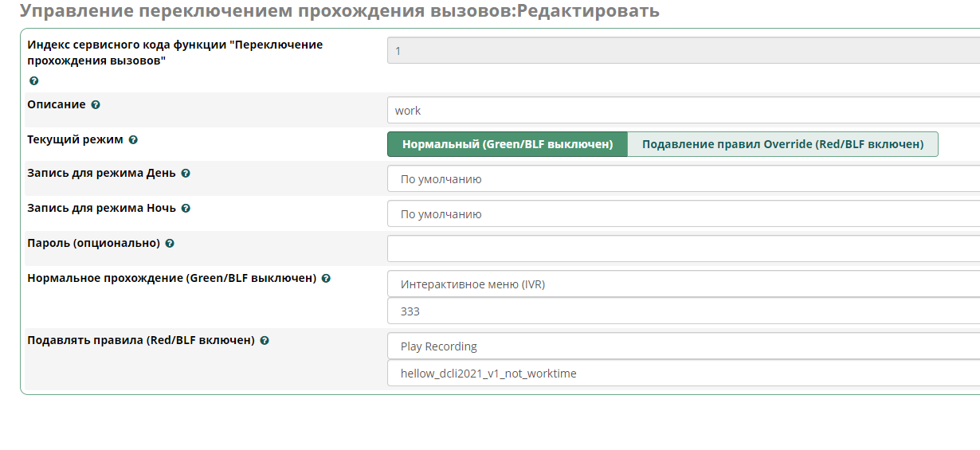Image resolution: width=980 pixels, height=450 pixels.
Task: Click help icon next to Запись для режима Ночь
Action: click(186, 209)
